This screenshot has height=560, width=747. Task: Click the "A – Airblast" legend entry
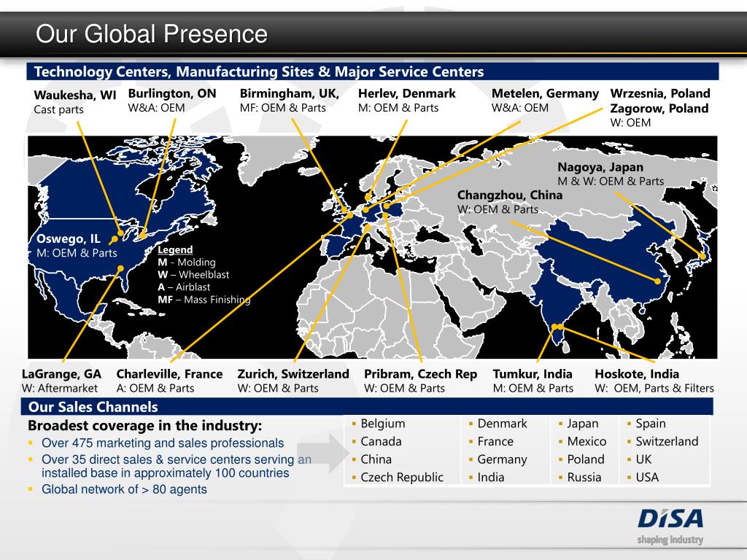coord(184,287)
